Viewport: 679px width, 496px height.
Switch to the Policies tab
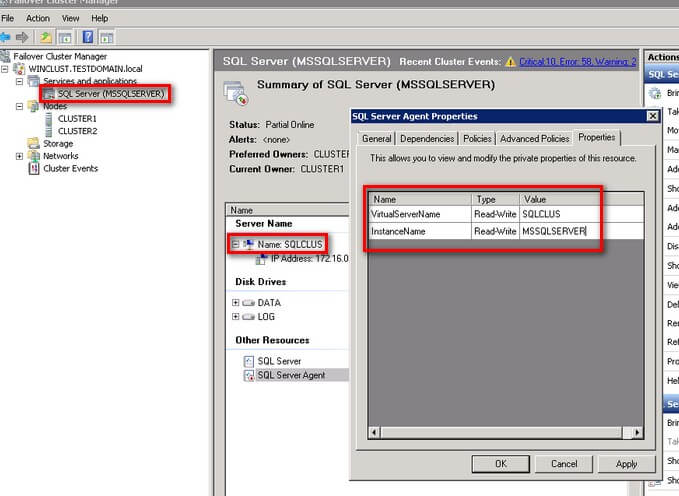click(477, 139)
